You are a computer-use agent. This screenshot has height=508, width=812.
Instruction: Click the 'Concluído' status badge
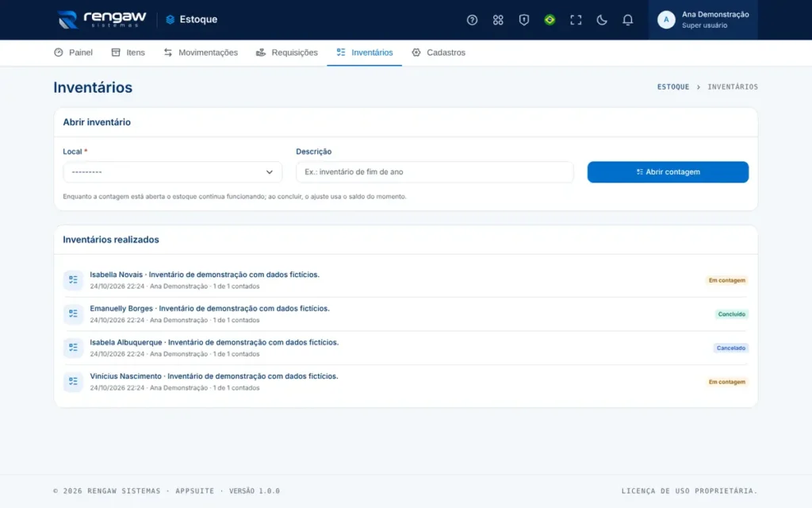coord(731,314)
